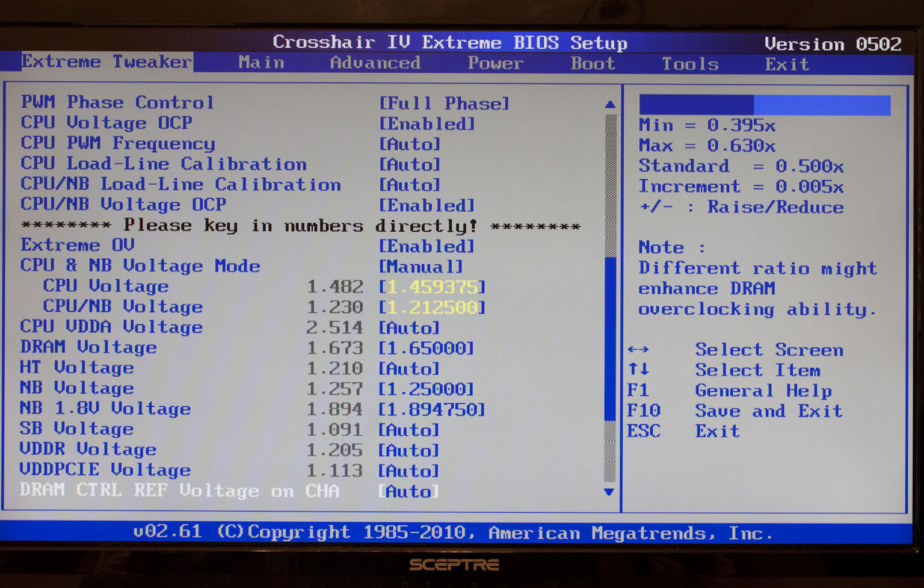Toggle Extreme OV [Enabled] option
This screenshot has height=588, width=924.
point(427,247)
